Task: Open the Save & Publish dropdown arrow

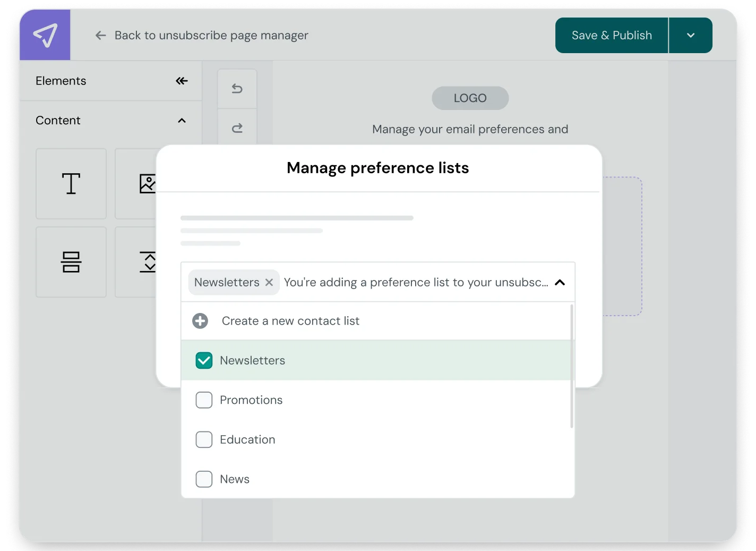Action: [x=690, y=35]
